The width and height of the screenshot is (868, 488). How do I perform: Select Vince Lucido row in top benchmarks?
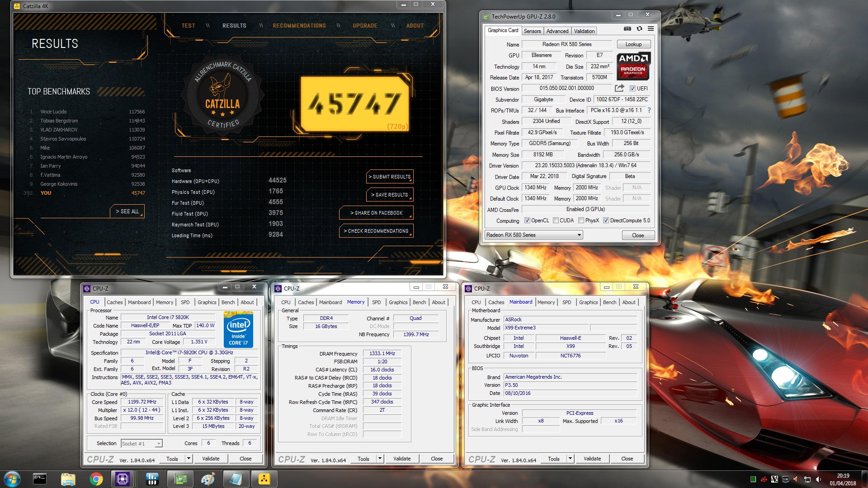pos(87,112)
